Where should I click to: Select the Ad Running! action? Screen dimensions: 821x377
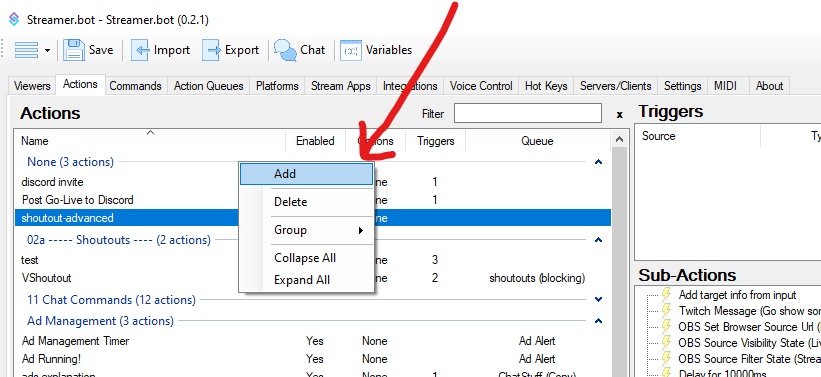51,359
